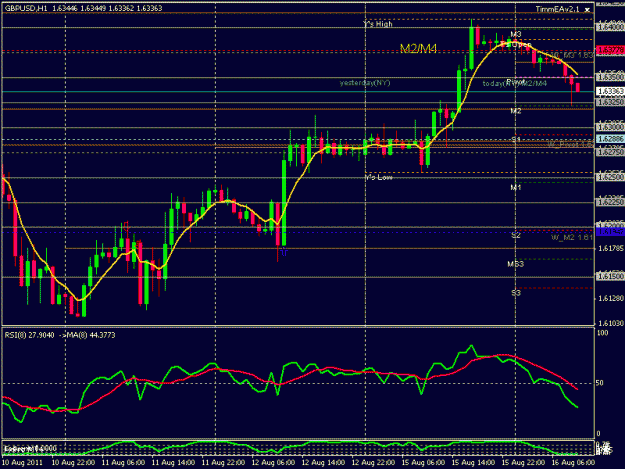Click the M1 pivot level label
Image resolution: width=625 pixels, height=469 pixels.
click(x=516, y=187)
